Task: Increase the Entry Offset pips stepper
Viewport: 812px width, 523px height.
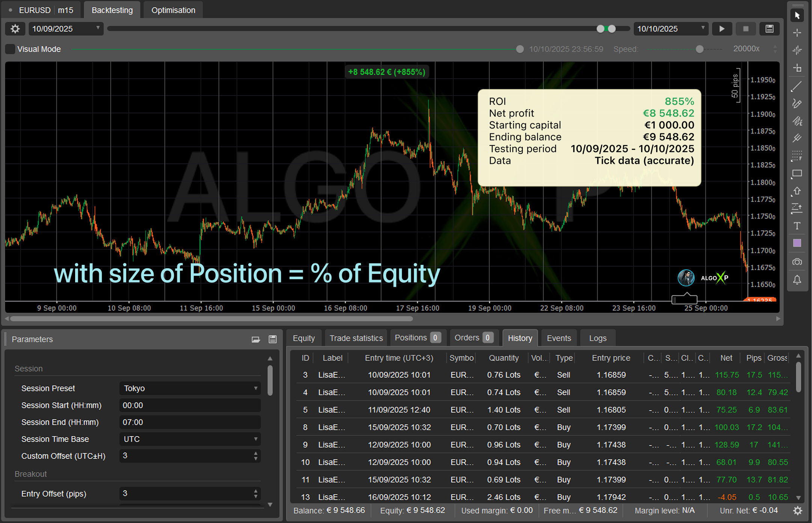Action: tap(256, 491)
